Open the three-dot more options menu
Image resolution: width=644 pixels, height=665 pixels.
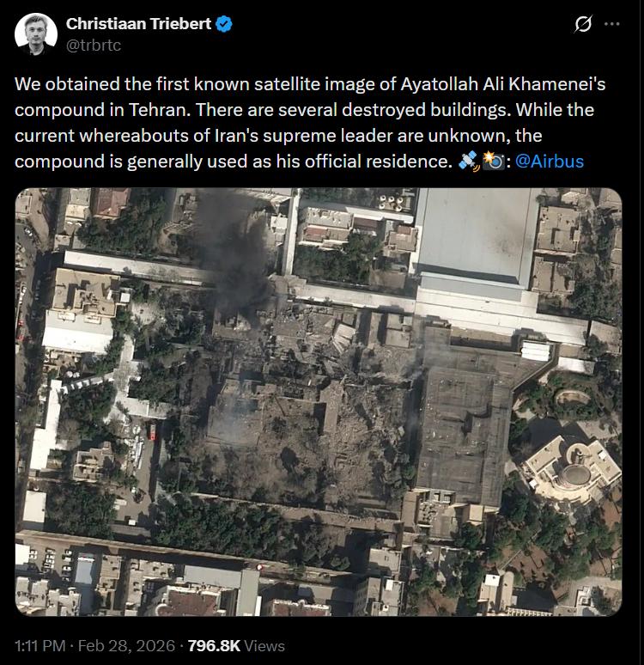pos(611,24)
